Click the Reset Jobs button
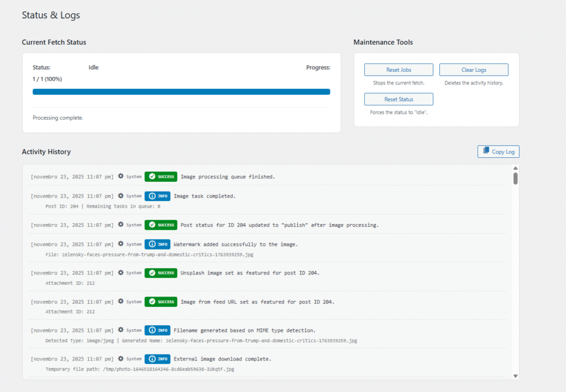 (399, 70)
